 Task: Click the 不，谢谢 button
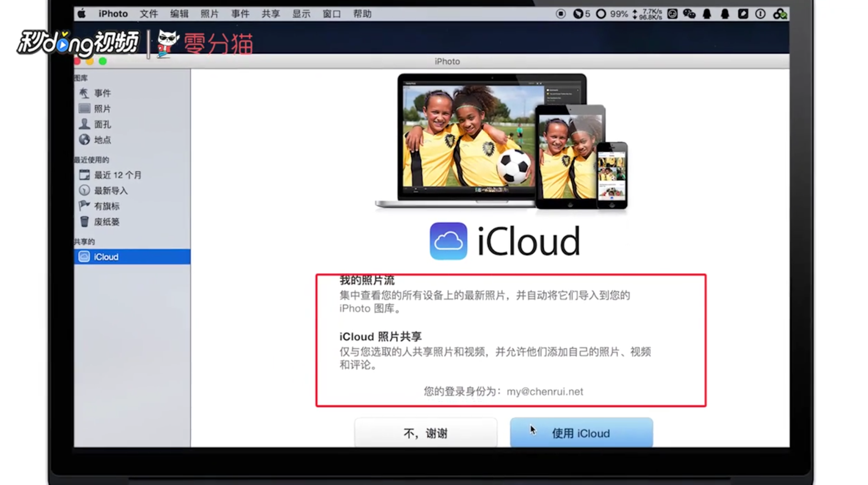[x=426, y=433]
